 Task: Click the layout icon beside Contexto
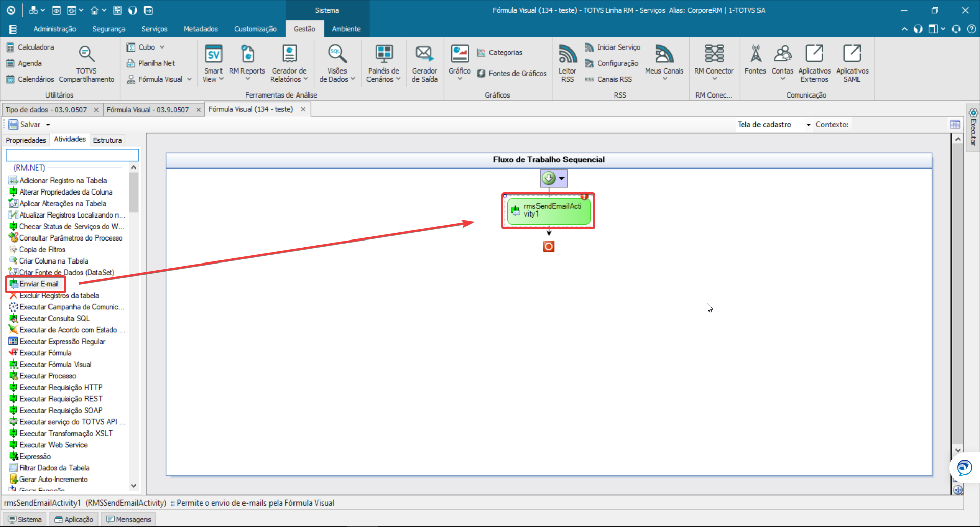pos(955,124)
